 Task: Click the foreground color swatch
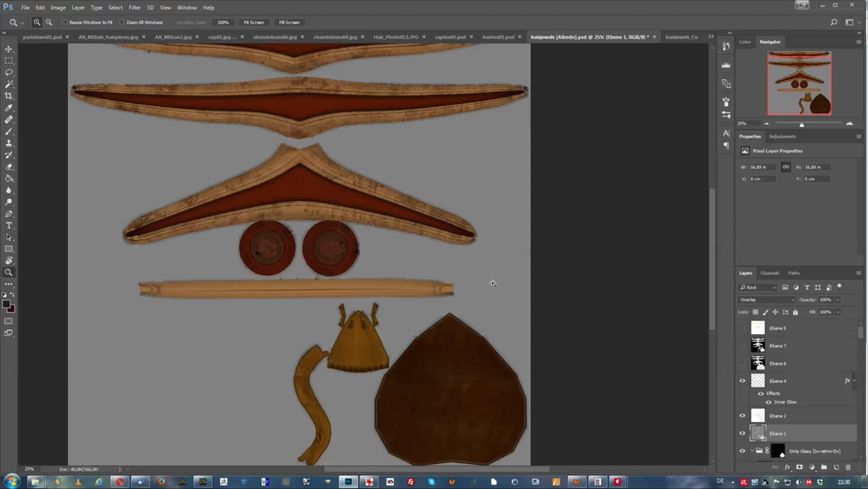click(x=6, y=304)
